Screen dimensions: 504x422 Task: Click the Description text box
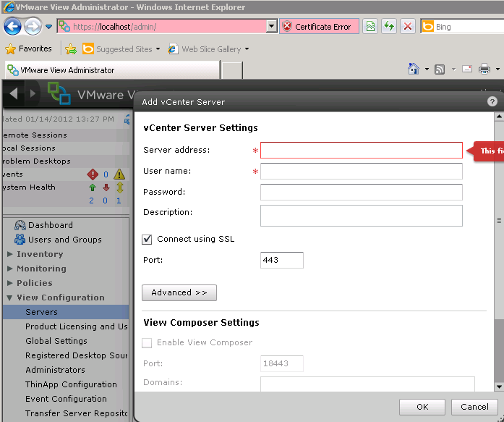coord(362,216)
